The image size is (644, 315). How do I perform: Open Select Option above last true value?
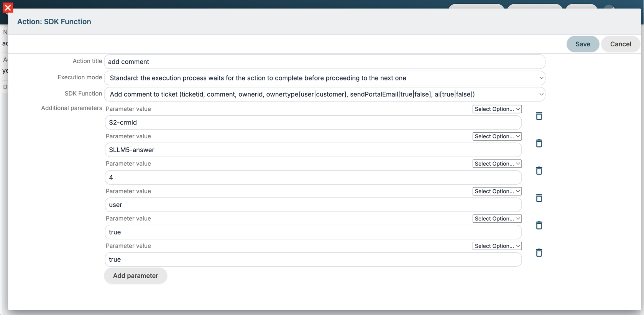[x=497, y=246]
